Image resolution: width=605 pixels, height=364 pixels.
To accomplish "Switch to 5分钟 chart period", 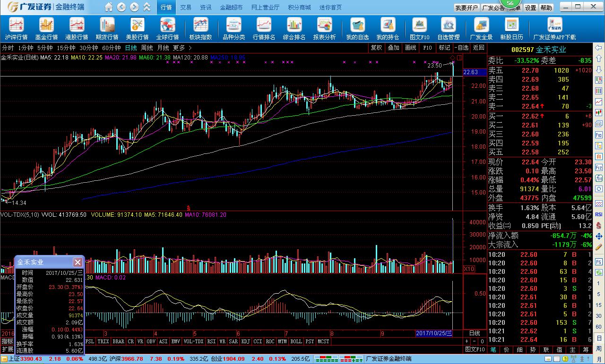I will pyautogui.click(x=45, y=48).
